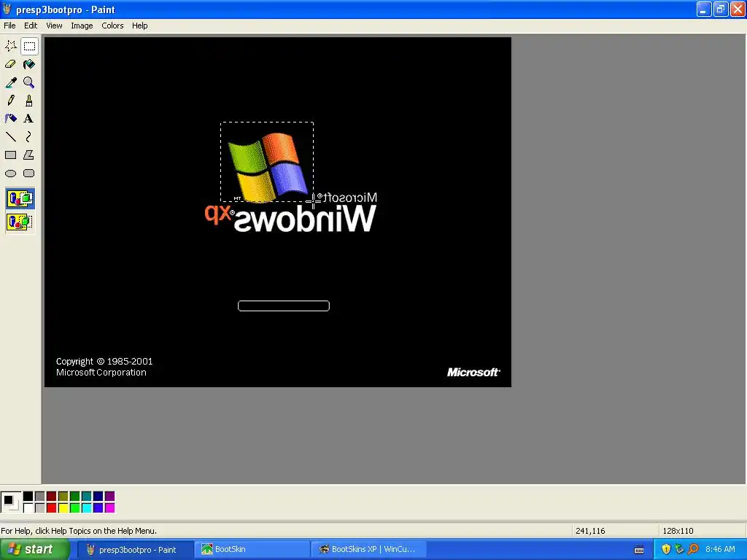Enable transparent selection mode option

tap(20, 222)
